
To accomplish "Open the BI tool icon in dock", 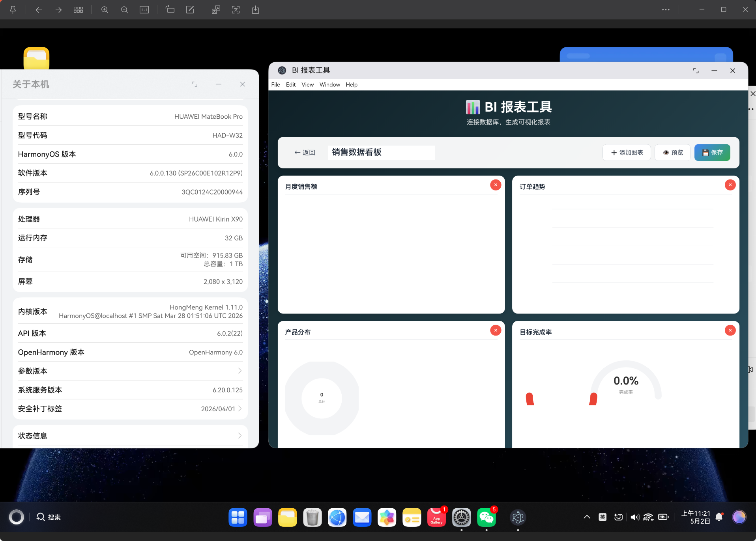I will click(518, 517).
